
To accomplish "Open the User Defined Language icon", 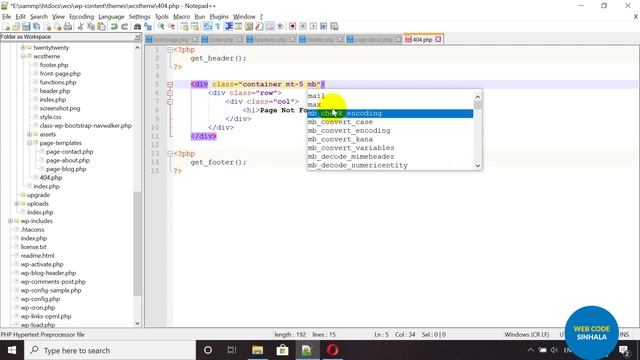I will tap(238, 27).
